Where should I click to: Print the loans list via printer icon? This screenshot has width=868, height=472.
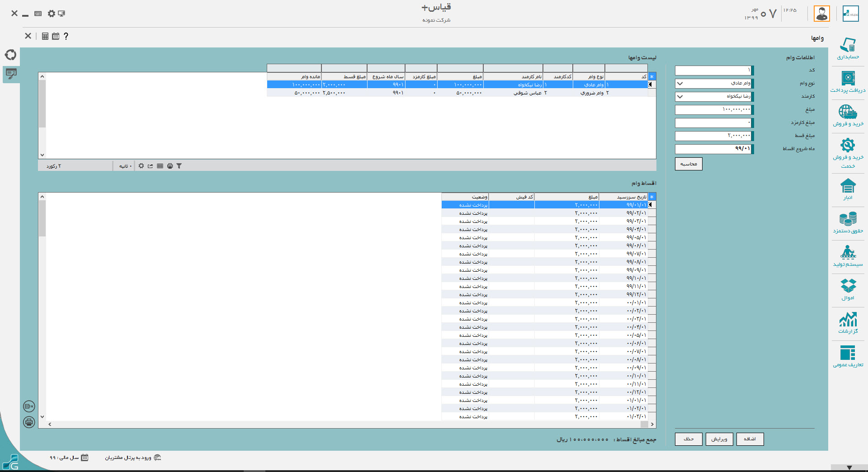pyautogui.click(x=170, y=166)
